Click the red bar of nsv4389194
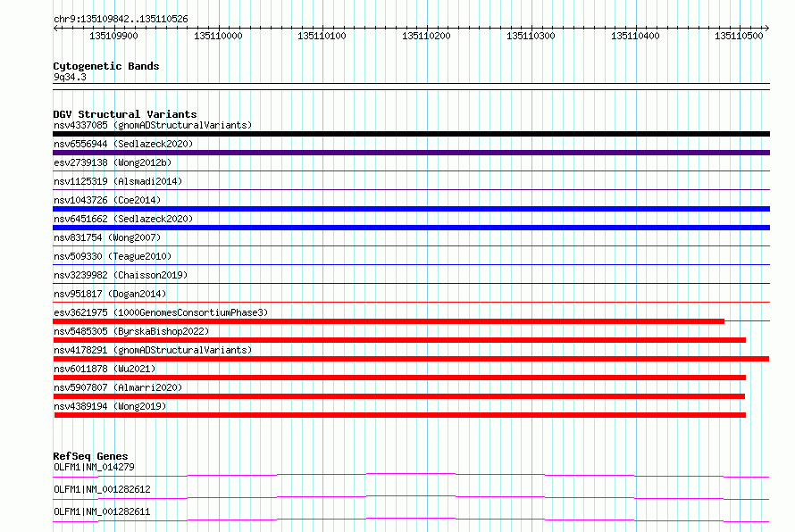 [x=400, y=415]
